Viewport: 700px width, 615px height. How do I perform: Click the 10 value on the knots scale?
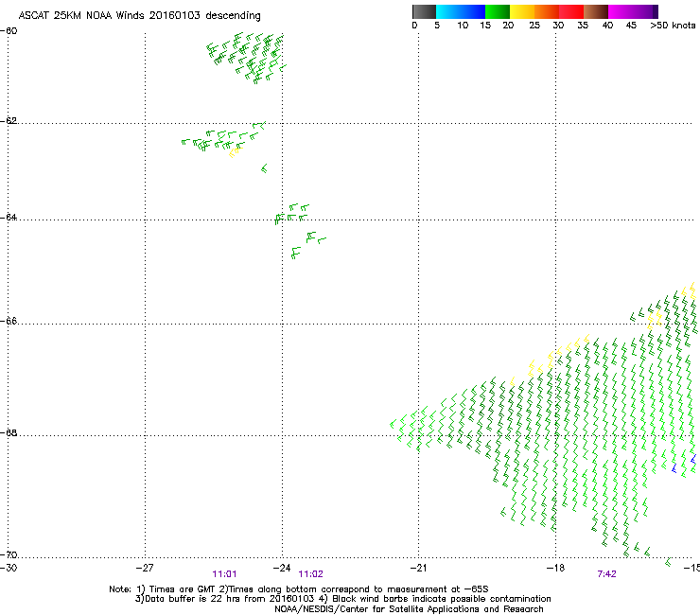point(463,25)
